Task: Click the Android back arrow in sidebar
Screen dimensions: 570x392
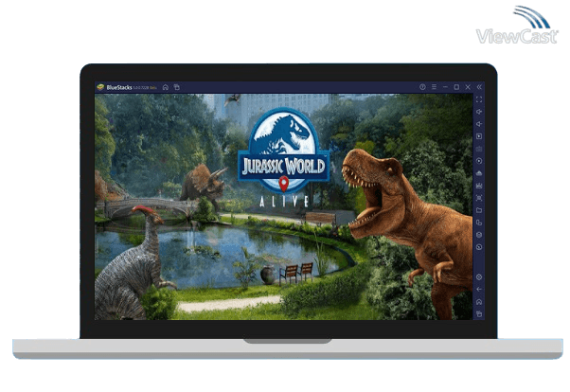Action: (x=479, y=290)
